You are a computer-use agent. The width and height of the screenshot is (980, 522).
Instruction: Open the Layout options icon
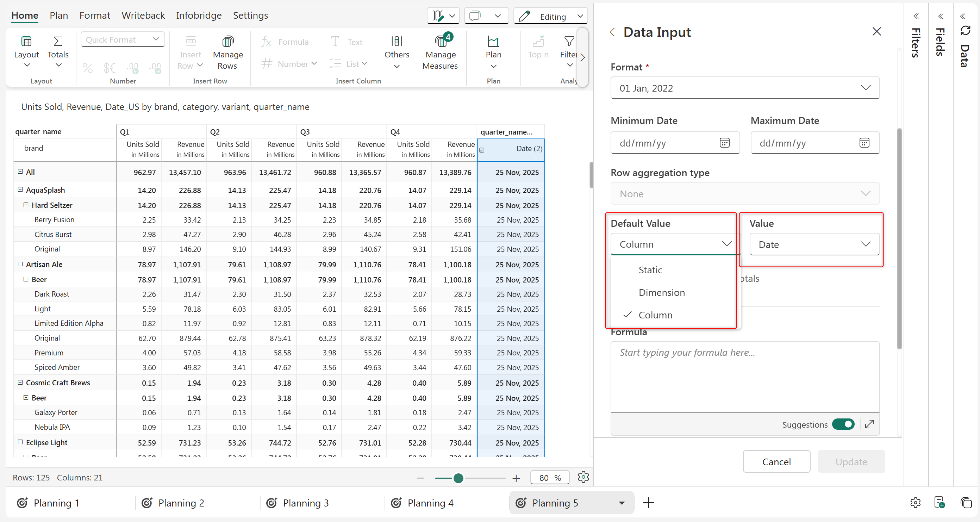26,41
